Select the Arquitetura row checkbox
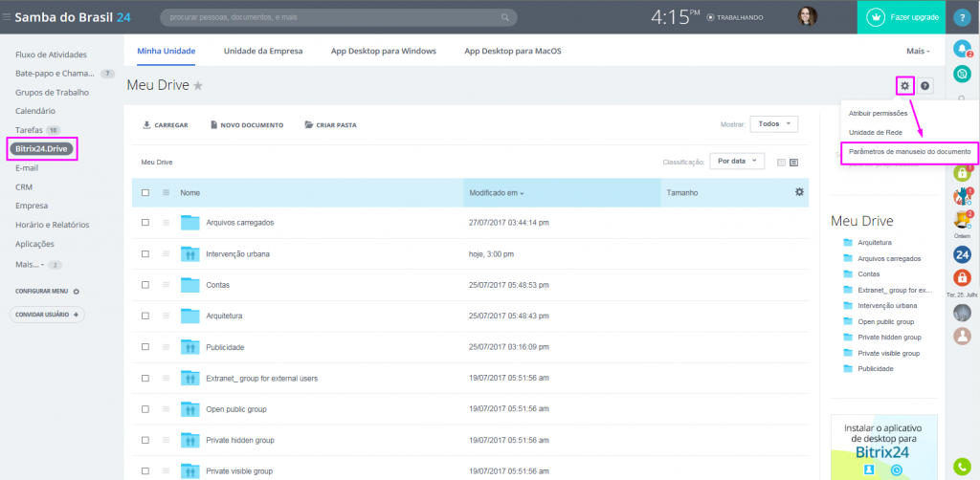Screen dimensions: 980x480 pos(145,316)
